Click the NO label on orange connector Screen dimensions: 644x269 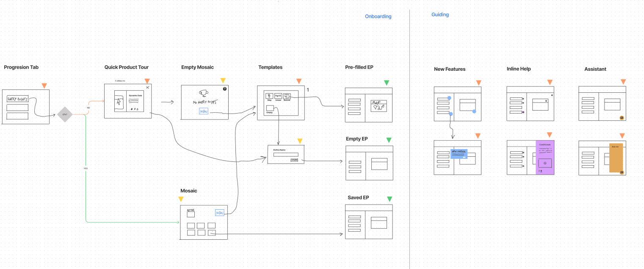[88, 108]
